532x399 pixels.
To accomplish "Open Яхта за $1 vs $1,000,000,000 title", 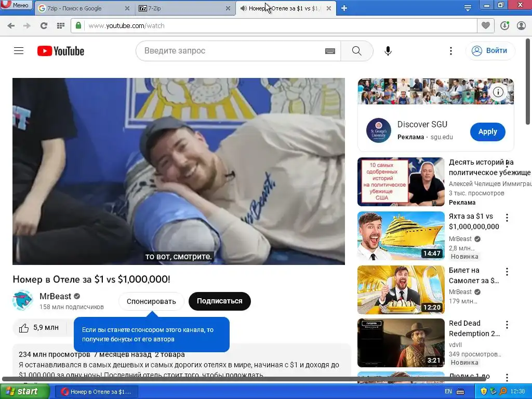I will (x=474, y=221).
